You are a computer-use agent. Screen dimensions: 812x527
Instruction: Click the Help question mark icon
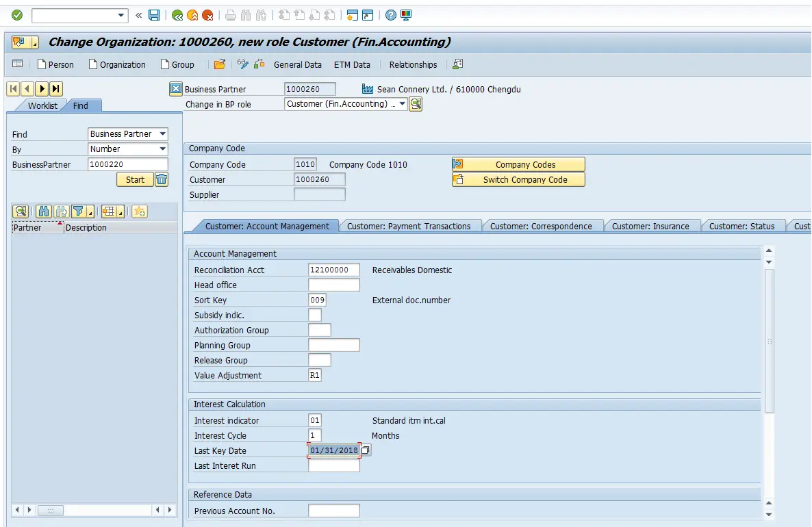point(391,15)
